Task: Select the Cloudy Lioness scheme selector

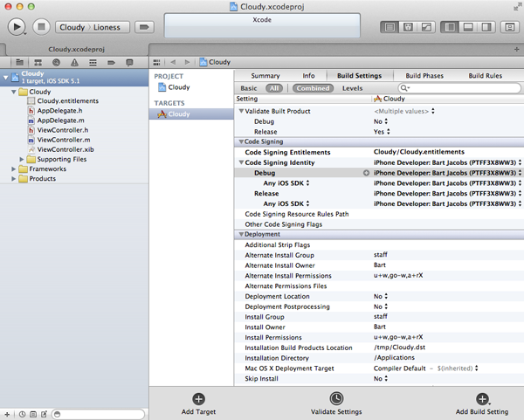Action: [93, 27]
